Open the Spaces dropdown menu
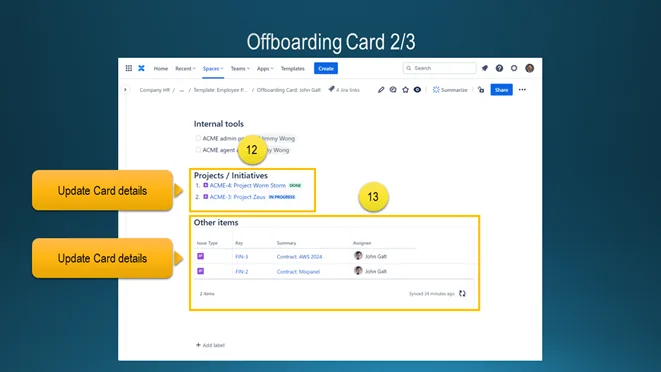The height and width of the screenshot is (372, 661). pyautogui.click(x=213, y=68)
